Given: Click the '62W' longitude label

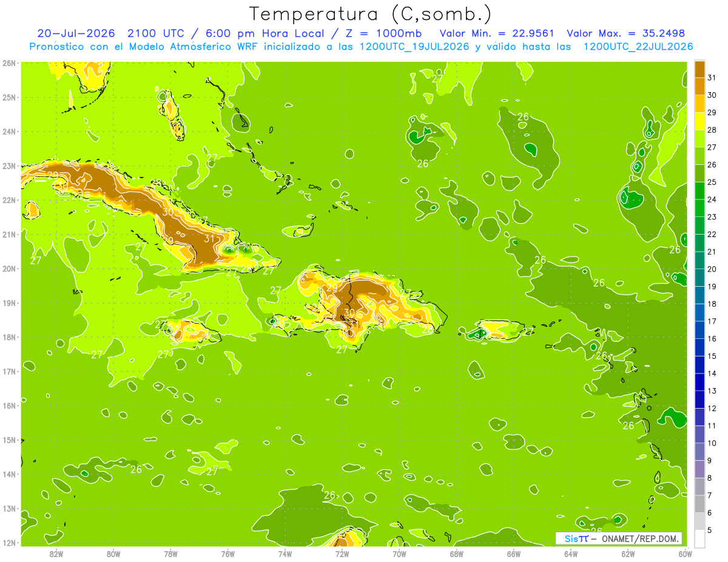Looking at the screenshot, I should coord(628,554).
